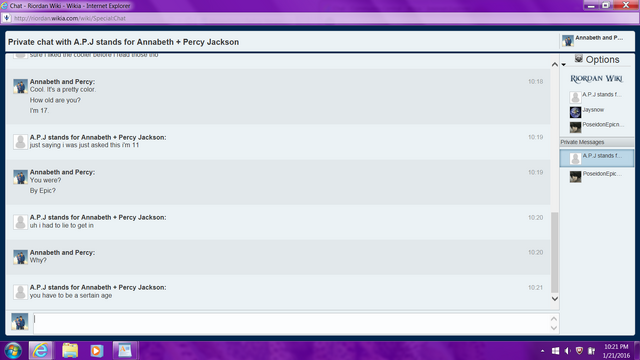The image size is (640, 360).
Task: Click the message box scroll-down arrow
Action: (x=554, y=328)
